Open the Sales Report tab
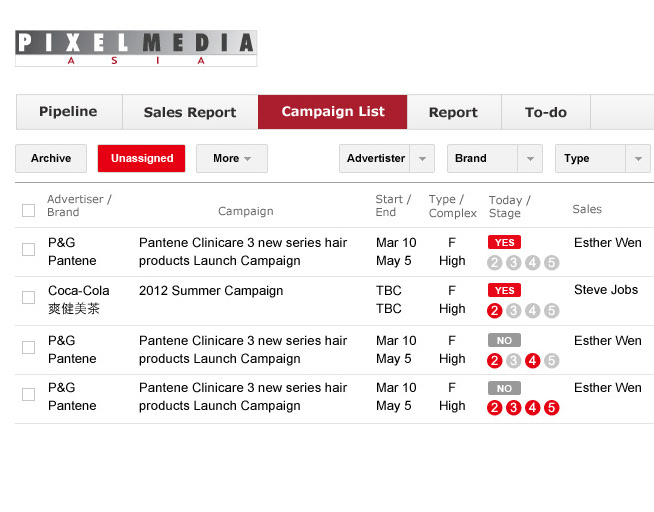This screenshot has width=654, height=512. point(190,112)
